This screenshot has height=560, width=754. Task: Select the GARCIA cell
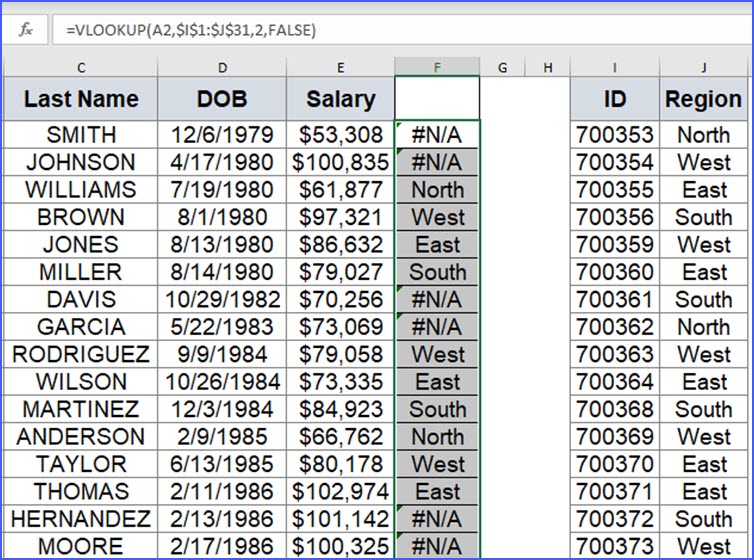pyautogui.click(x=81, y=326)
